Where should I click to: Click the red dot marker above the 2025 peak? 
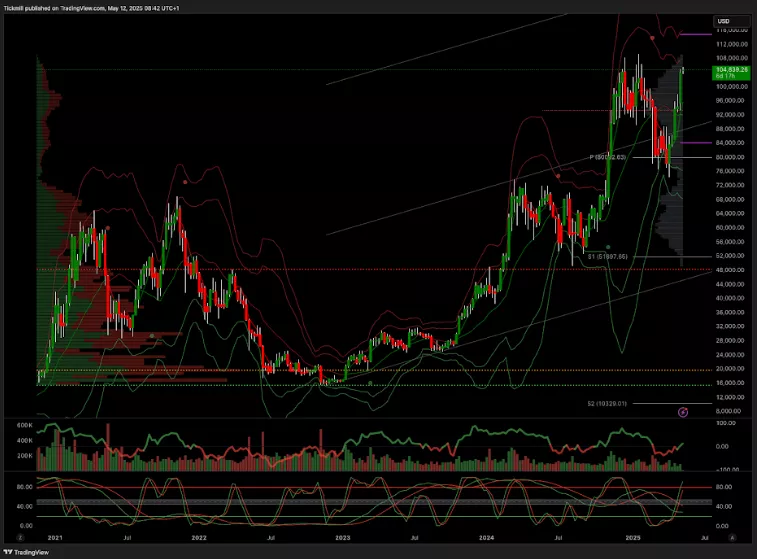coord(653,38)
